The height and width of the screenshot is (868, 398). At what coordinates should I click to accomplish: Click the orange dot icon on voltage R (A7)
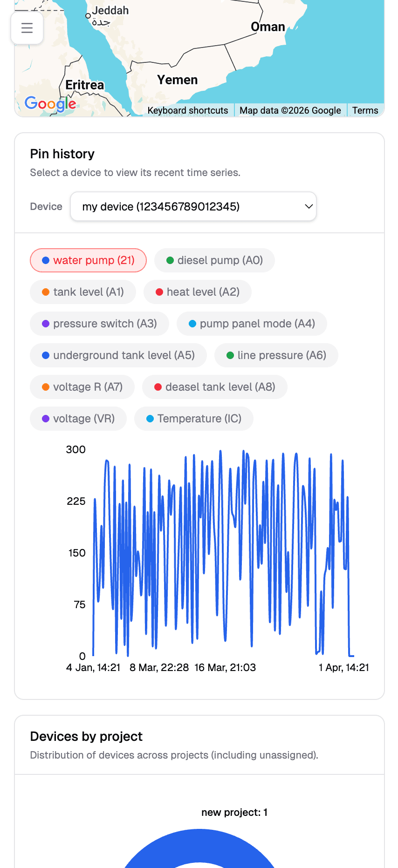45,387
